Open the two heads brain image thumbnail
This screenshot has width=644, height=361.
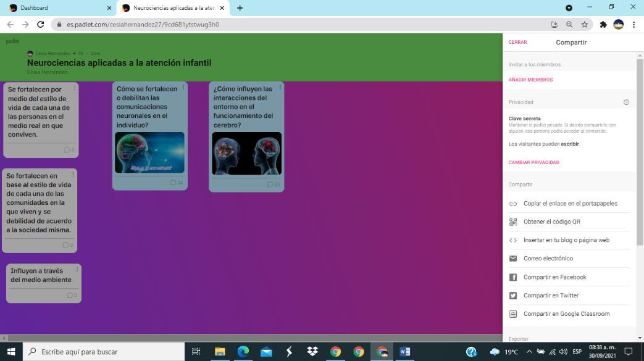click(x=247, y=154)
